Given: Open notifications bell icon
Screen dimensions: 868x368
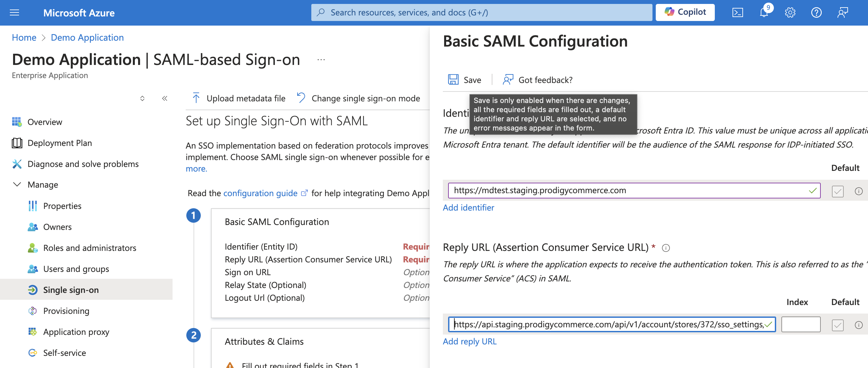Looking at the screenshot, I should point(764,13).
